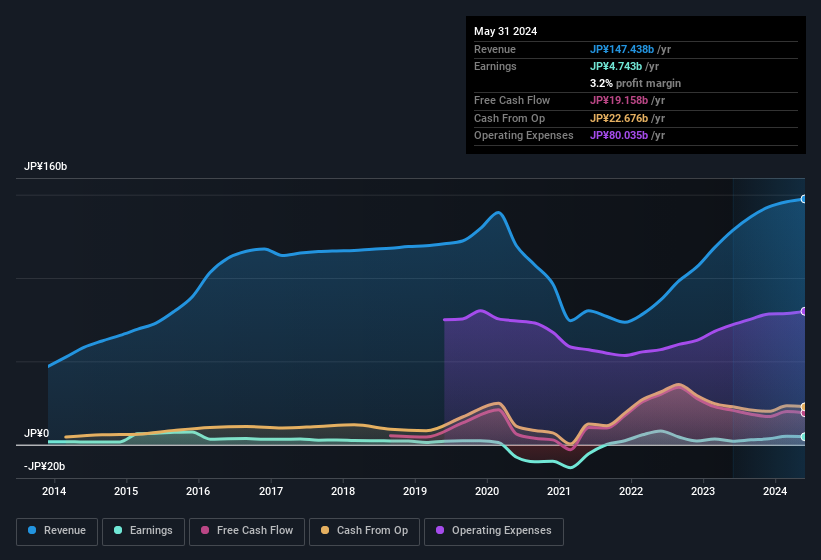Click the May 31 2024 tooltip date
821x560 pixels.
(x=505, y=31)
